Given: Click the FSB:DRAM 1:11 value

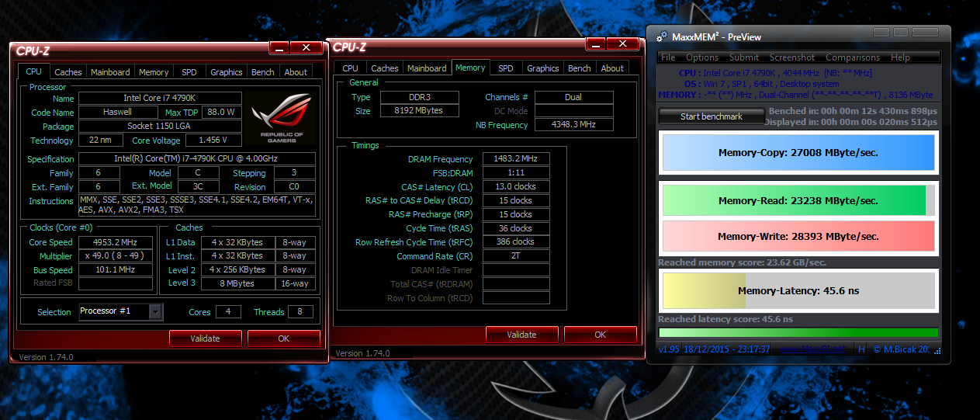Looking at the screenshot, I should 516,172.
